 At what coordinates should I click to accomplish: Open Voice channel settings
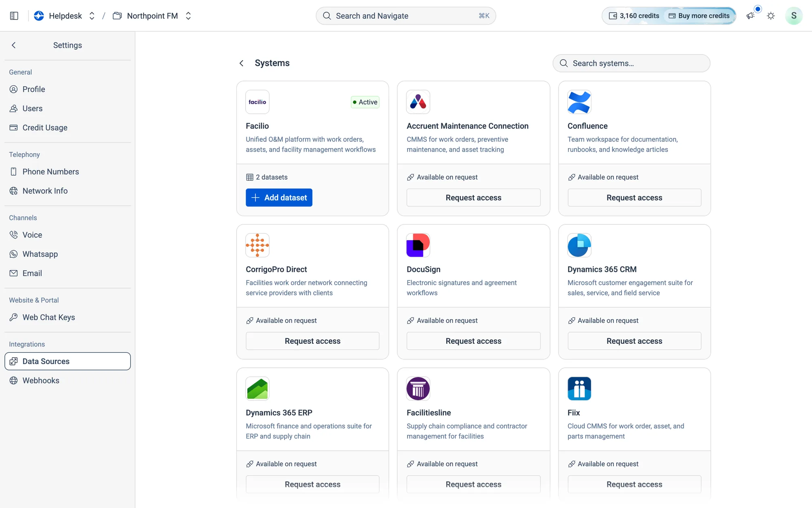67,235
